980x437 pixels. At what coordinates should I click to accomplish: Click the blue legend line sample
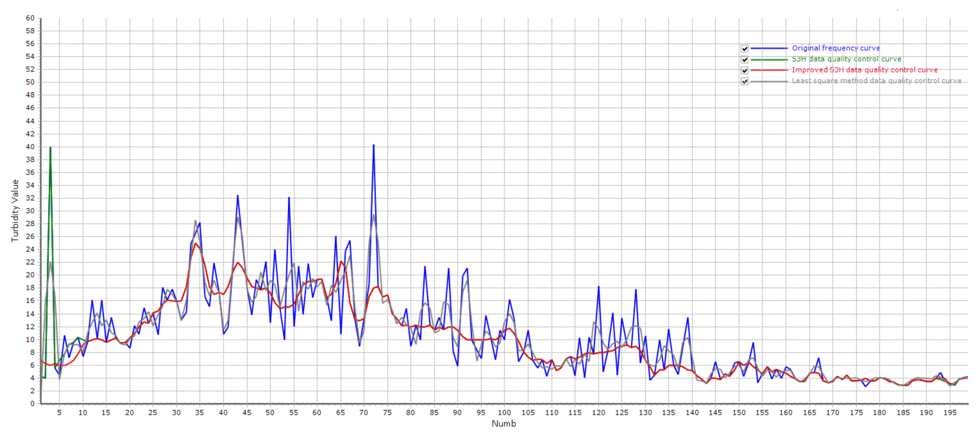[x=769, y=49]
